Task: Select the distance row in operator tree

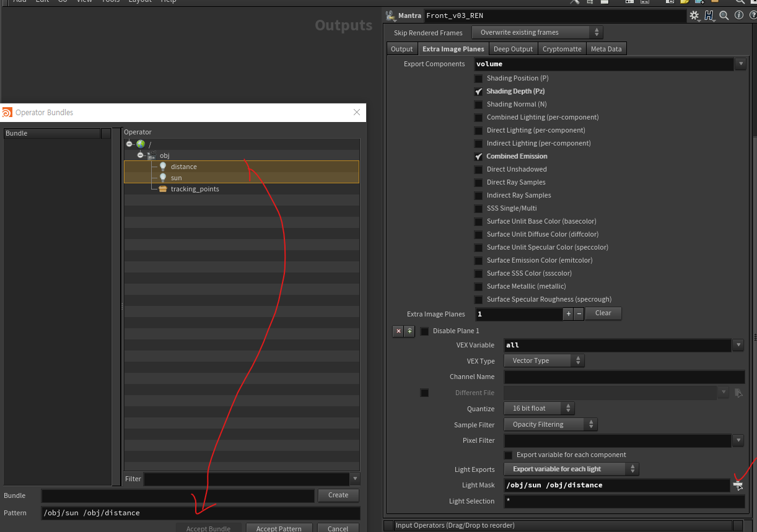Action: (242, 167)
